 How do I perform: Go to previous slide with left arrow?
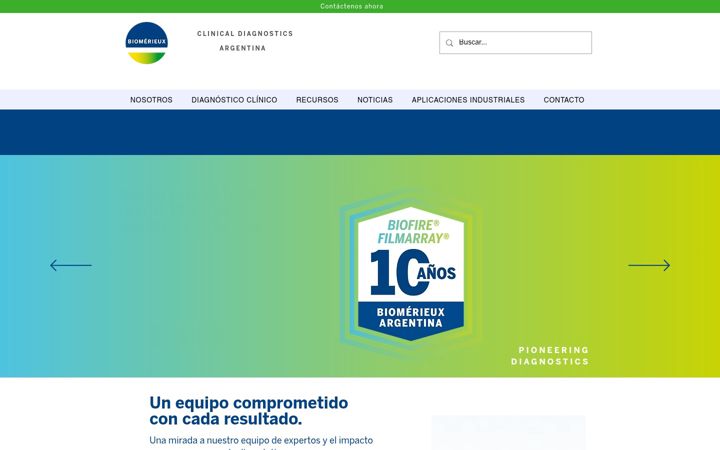tap(71, 265)
